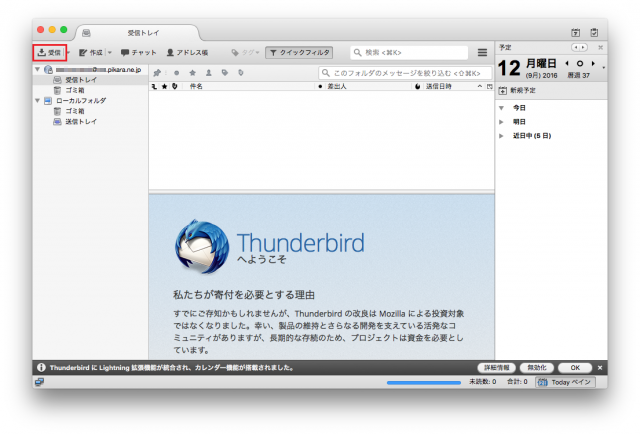Toggle the attachment quick filter icon
Image resolution: width=640 pixels, height=435 pixels.
click(241, 73)
